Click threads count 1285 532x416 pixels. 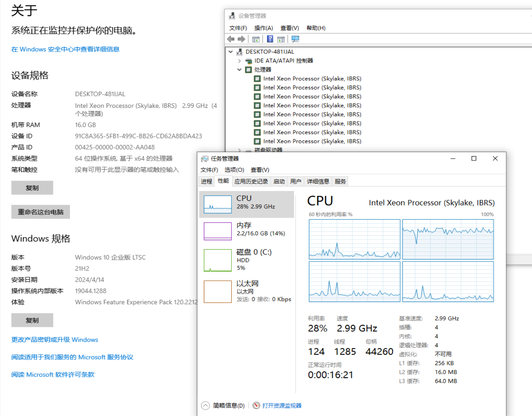345,351
